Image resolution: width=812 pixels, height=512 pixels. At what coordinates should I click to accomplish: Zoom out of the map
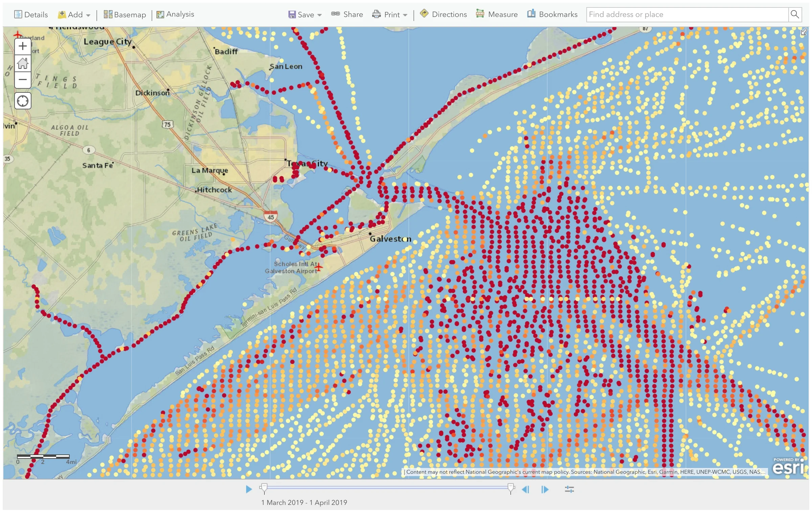pos(23,80)
